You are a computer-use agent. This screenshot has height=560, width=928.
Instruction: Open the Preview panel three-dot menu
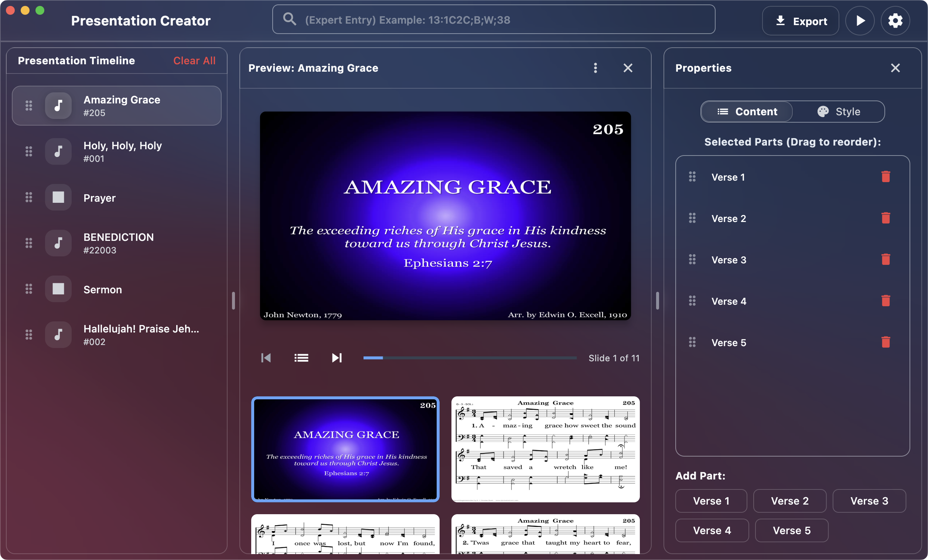(x=595, y=68)
